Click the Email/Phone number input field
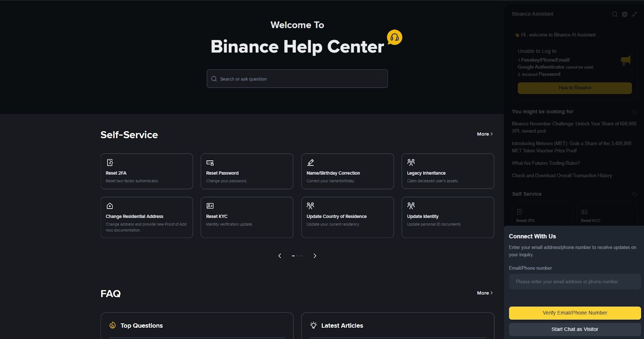Viewport: 644px width, 339px height. click(x=575, y=281)
